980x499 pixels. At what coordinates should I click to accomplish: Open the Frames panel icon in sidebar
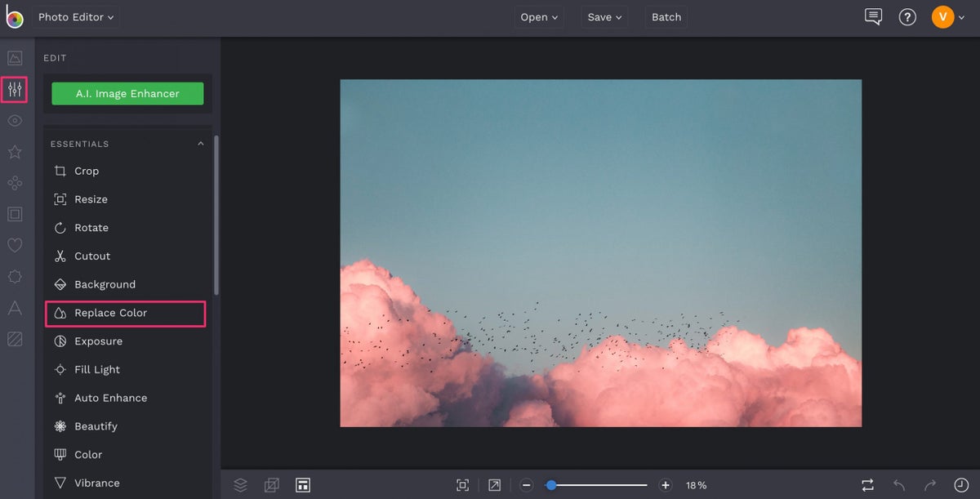click(14, 214)
